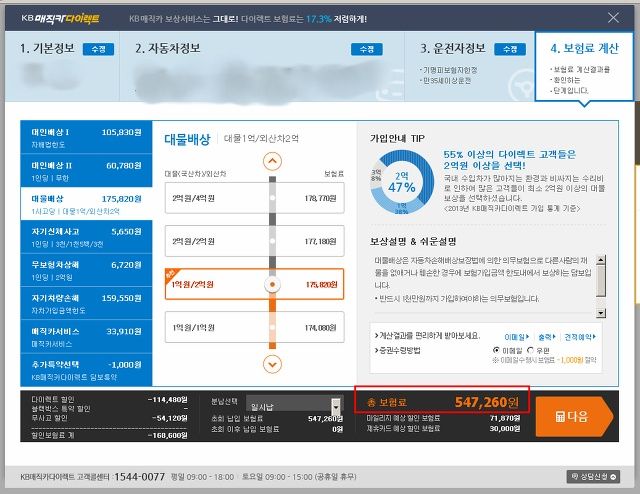Select 추가특약선택 coverage item
The height and width of the screenshot is (494, 640).
86,370
